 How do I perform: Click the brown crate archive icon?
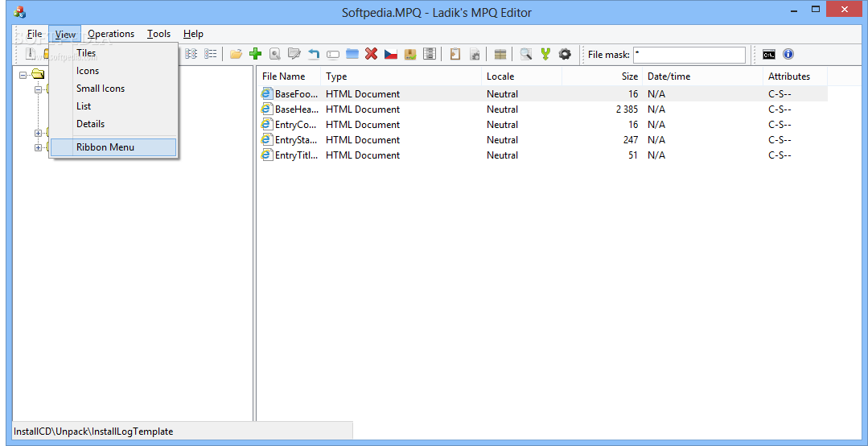point(500,54)
